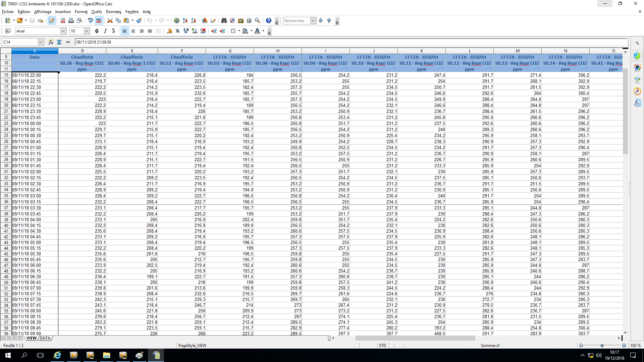644x362 pixels.
Task: Click the Copy icon
Action: tap(118, 20)
